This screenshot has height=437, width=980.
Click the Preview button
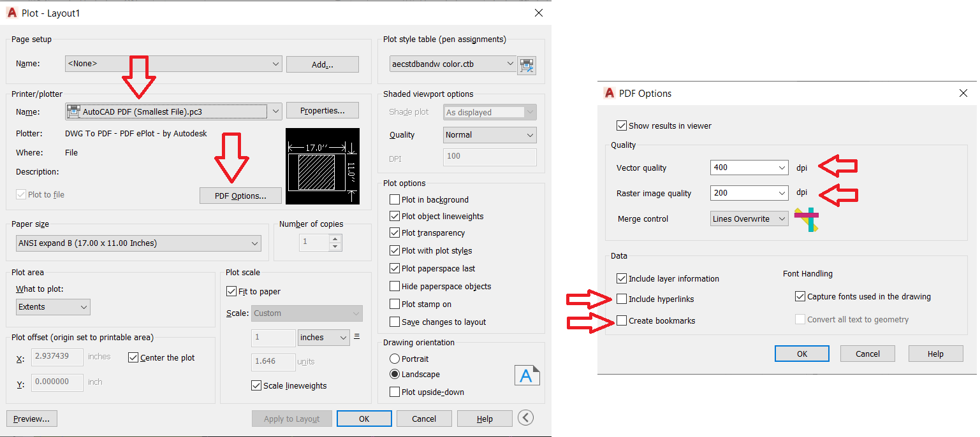point(31,418)
